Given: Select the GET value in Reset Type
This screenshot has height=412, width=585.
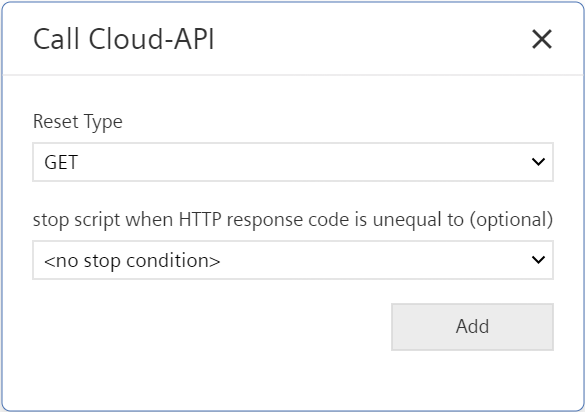Looking at the screenshot, I should 61,162.
